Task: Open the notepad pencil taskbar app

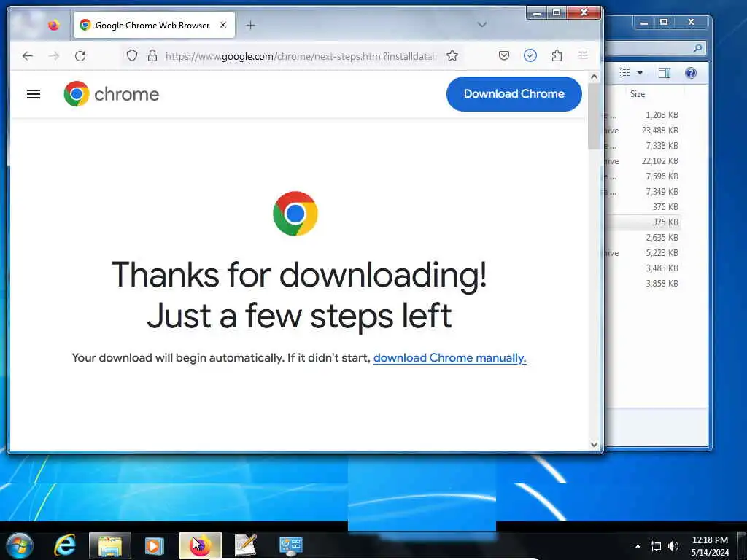Action: (246, 545)
